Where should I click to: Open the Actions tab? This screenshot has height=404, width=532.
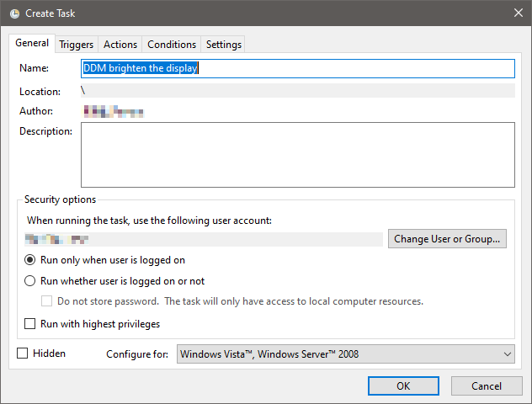coord(120,45)
